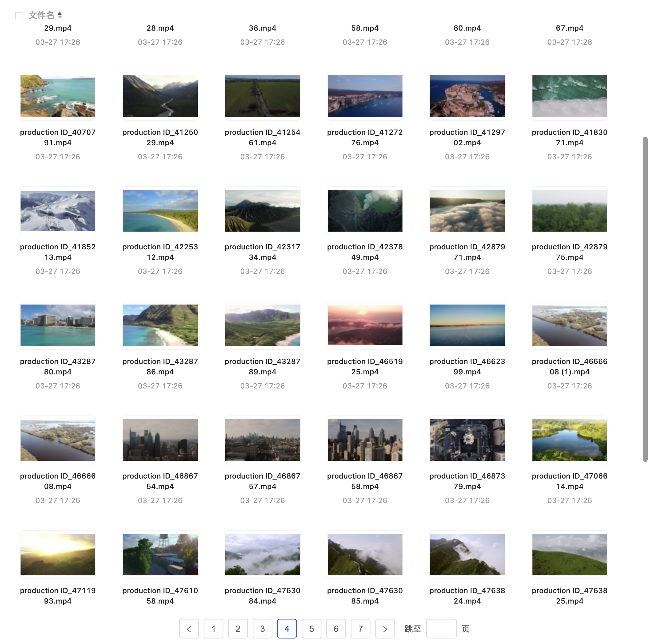
Task: Select current page 4 button
Action: click(x=287, y=629)
